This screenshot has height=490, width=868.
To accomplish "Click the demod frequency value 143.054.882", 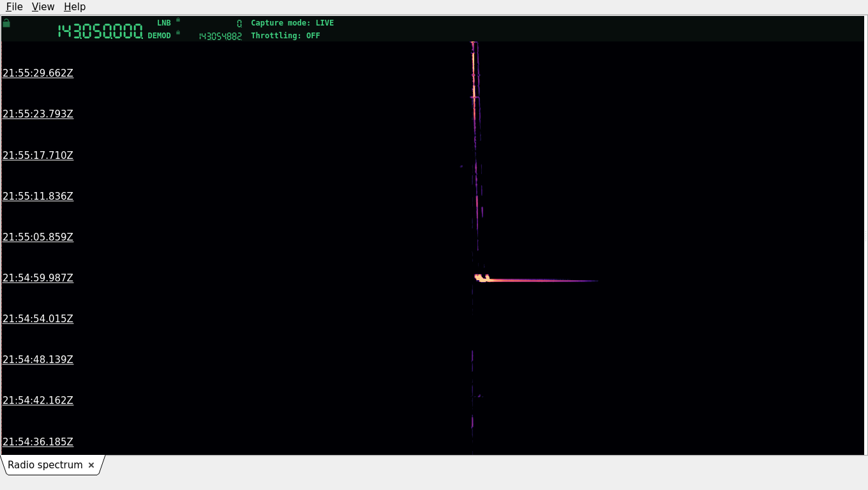I will coord(220,36).
